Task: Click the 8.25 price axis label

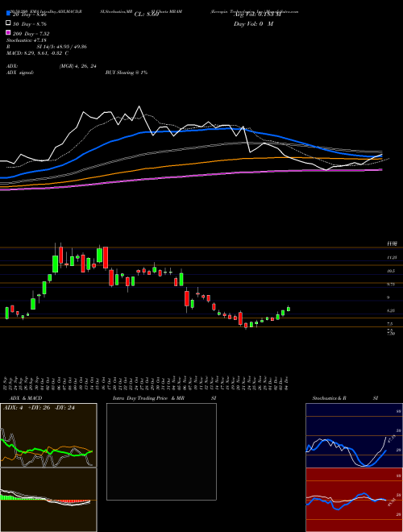Action: coord(391,311)
